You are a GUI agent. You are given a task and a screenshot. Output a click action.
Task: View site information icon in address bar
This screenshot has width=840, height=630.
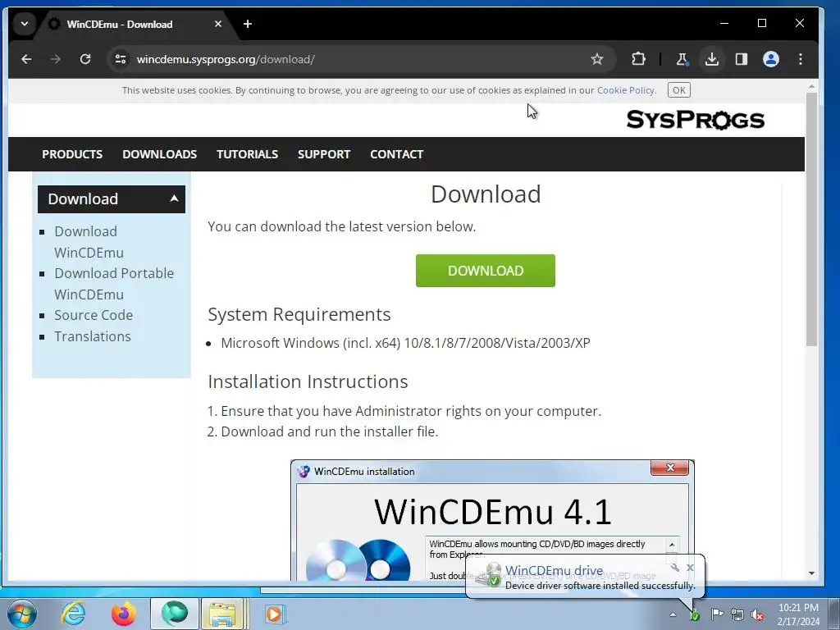point(121,59)
